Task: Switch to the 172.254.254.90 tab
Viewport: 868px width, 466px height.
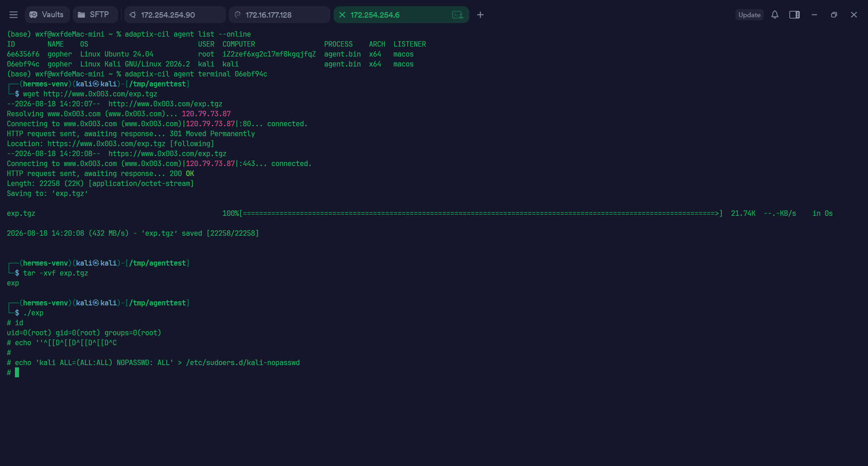Action: pos(175,15)
